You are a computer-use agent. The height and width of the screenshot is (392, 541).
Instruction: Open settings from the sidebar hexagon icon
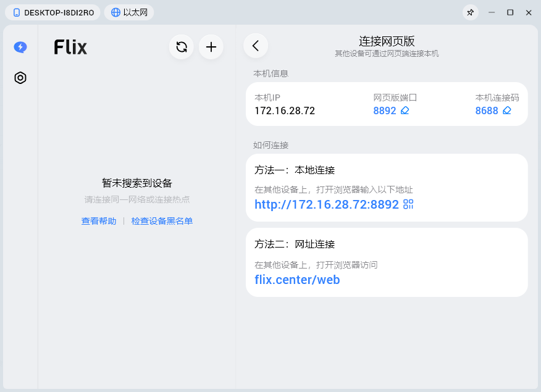[20, 78]
